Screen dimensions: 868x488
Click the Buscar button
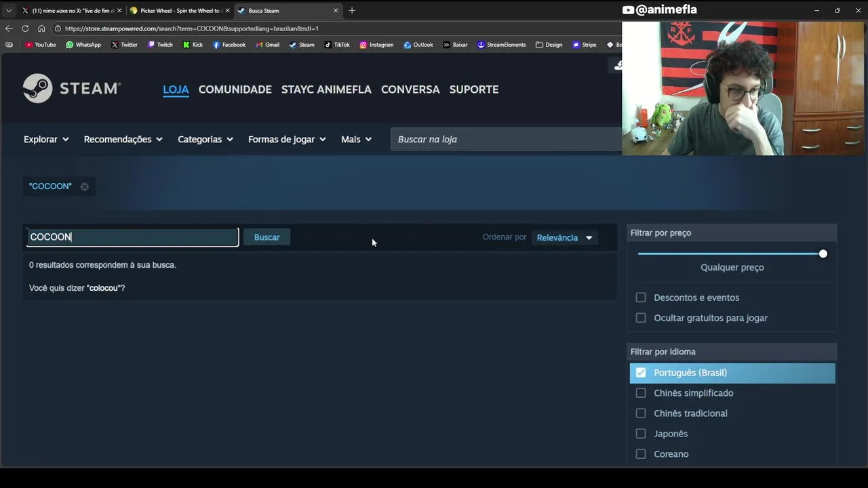(x=267, y=237)
